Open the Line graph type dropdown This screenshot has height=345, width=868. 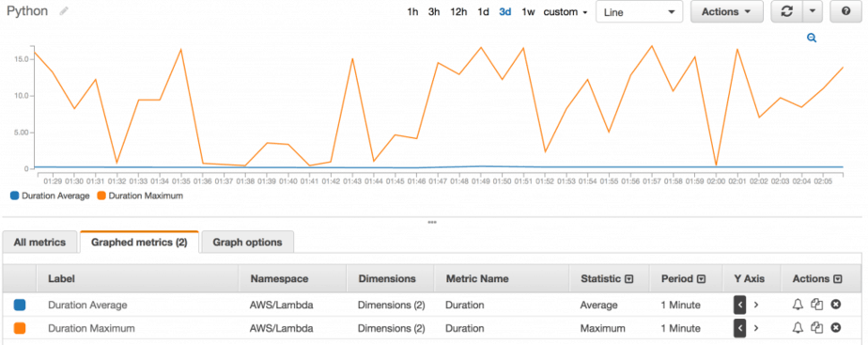point(640,11)
